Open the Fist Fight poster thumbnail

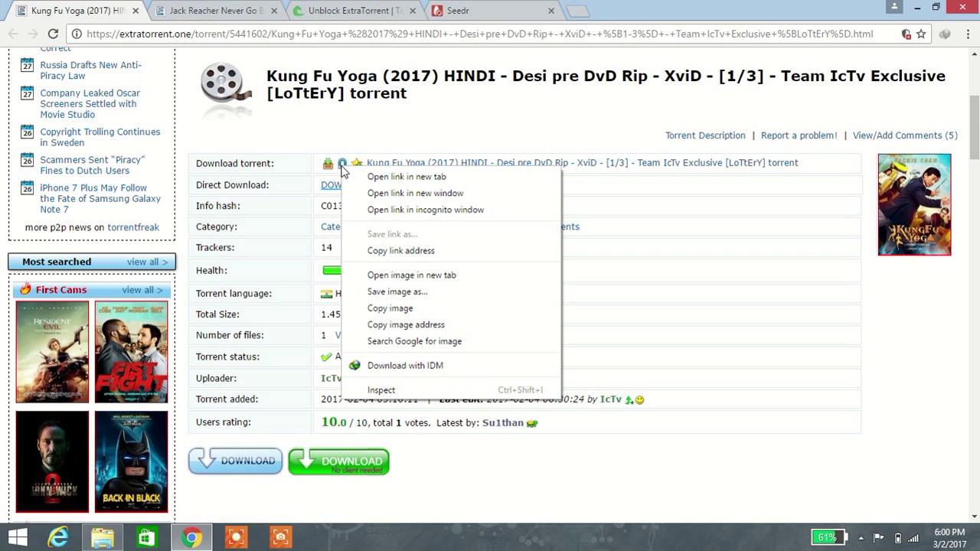pyautogui.click(x=131, y=352)
